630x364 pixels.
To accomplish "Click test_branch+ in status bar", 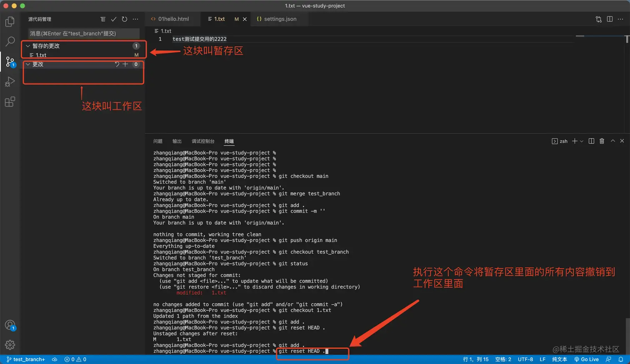I will (x=25, y=359).
